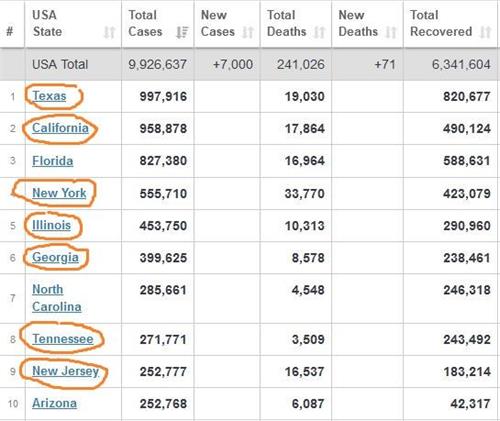The image size is (500, 421).
Task: Click New Cases sort arrows icon
Action: click(248, 32)
